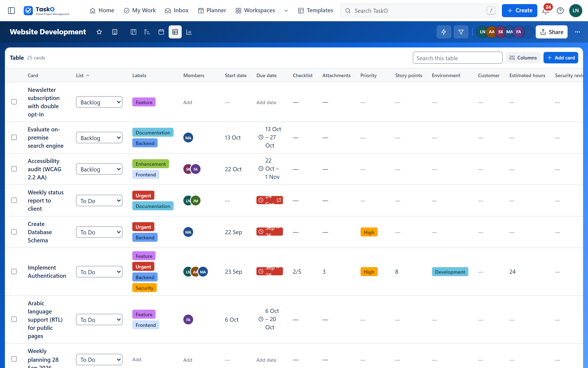Viewport: 588px width, 368px height.
Task: Open the board three-dots more menu
Action: pyautogui.click(x=577, y=32)
